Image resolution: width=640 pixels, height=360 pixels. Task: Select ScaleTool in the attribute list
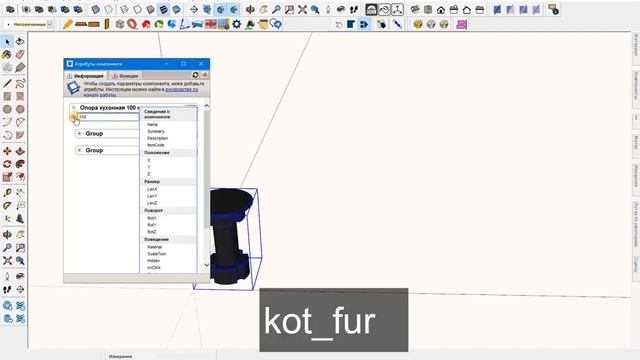tap(156, 254)
